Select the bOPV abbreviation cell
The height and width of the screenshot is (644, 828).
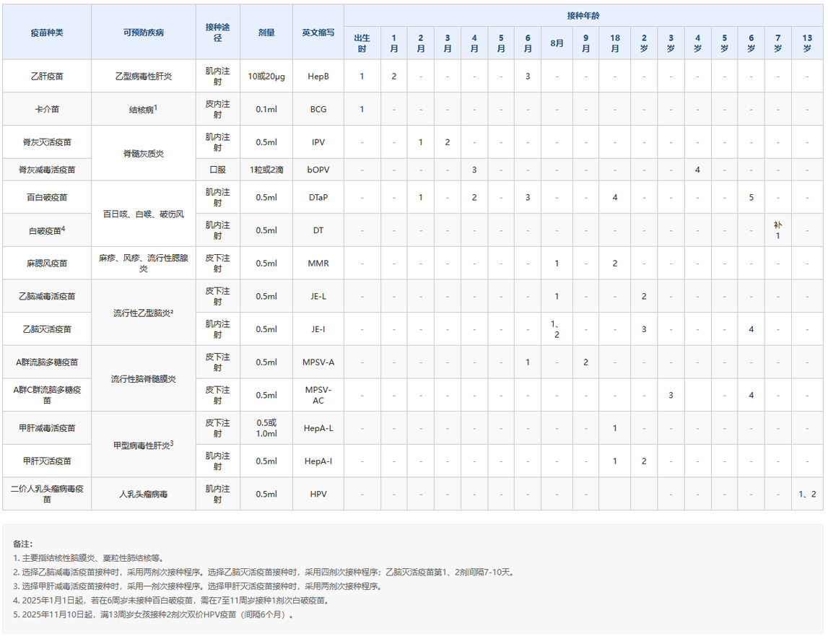click(x=318, y=170)
